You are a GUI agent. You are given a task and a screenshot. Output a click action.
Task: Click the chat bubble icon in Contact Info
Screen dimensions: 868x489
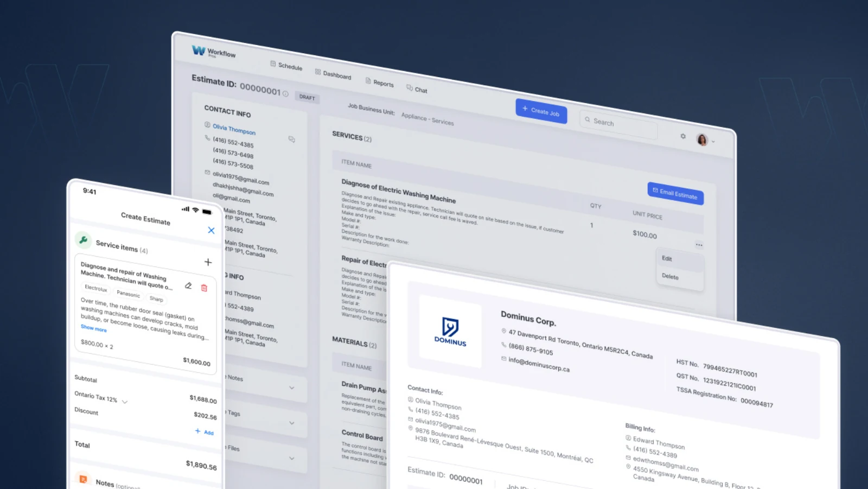click(x=291, y=139)
